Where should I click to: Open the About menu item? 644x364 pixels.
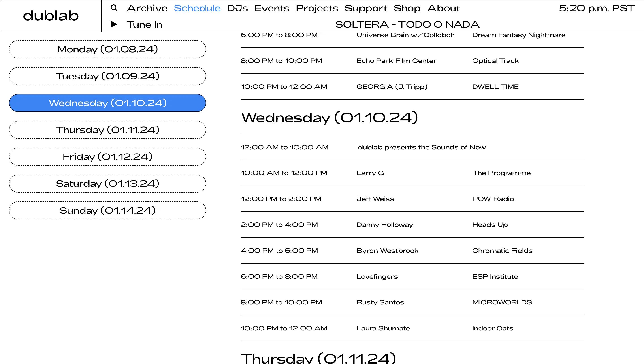444,8
